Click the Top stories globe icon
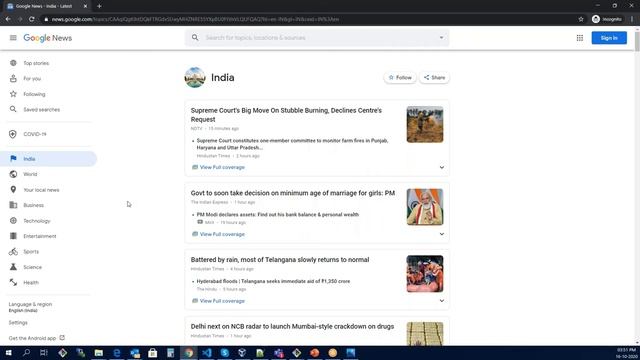Viewport: 640px width, 360px height. [13, 63]
